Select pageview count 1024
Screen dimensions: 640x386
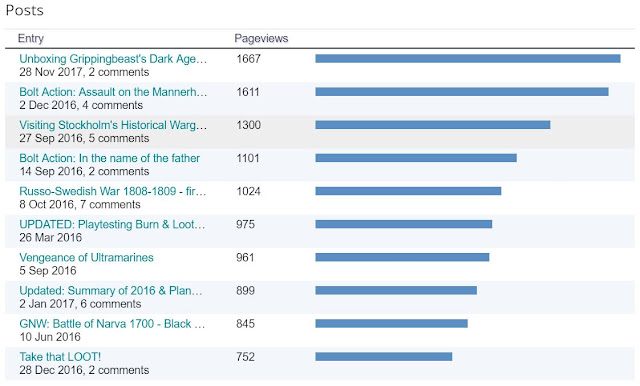tap(248, 191)
